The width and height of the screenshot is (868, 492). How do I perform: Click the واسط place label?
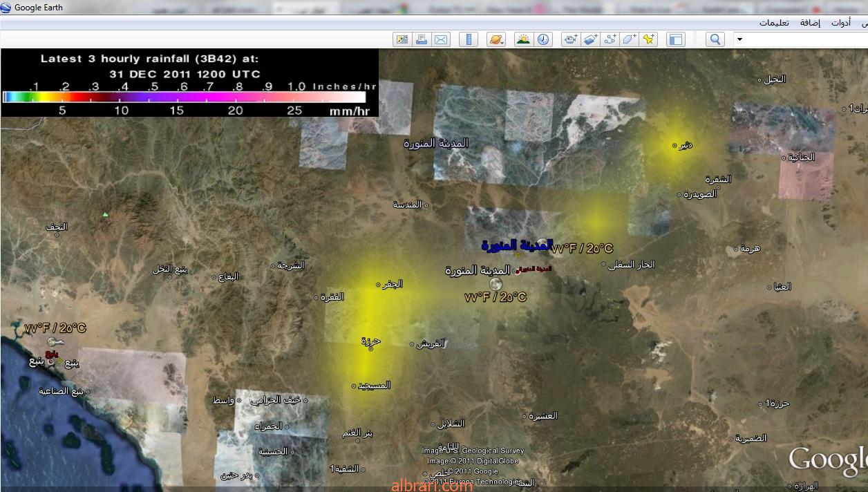[223, 400]
